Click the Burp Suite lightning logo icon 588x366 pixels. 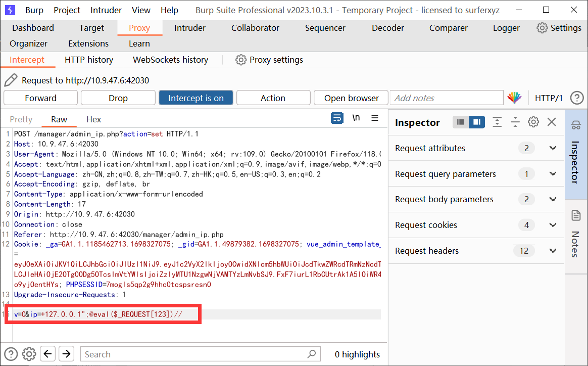(x=10, y=10)
